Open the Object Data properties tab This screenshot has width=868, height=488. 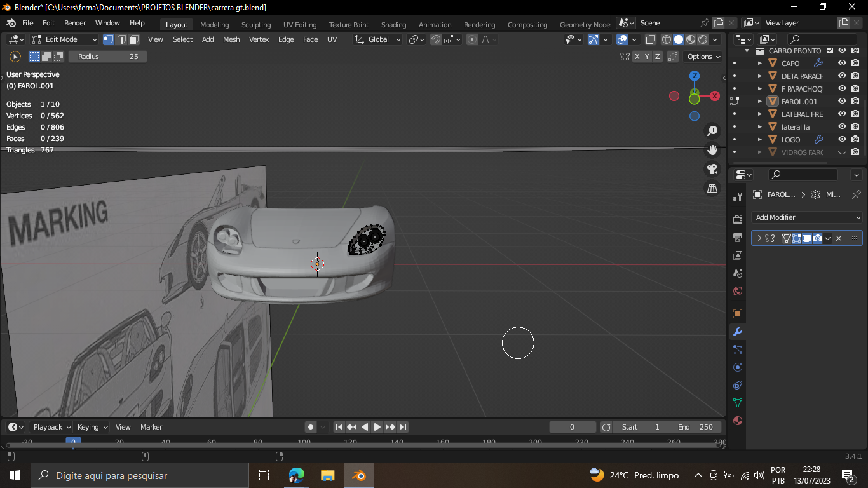click(738, 403)
